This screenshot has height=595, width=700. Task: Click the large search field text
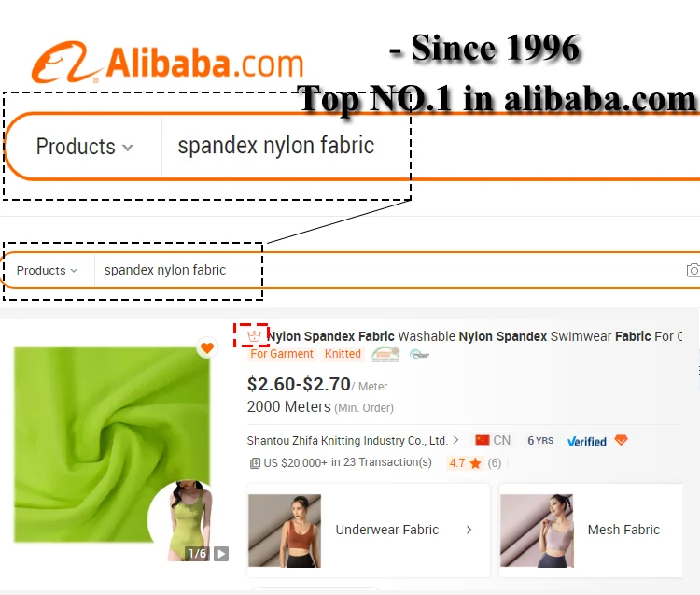[x=276, y=146]
